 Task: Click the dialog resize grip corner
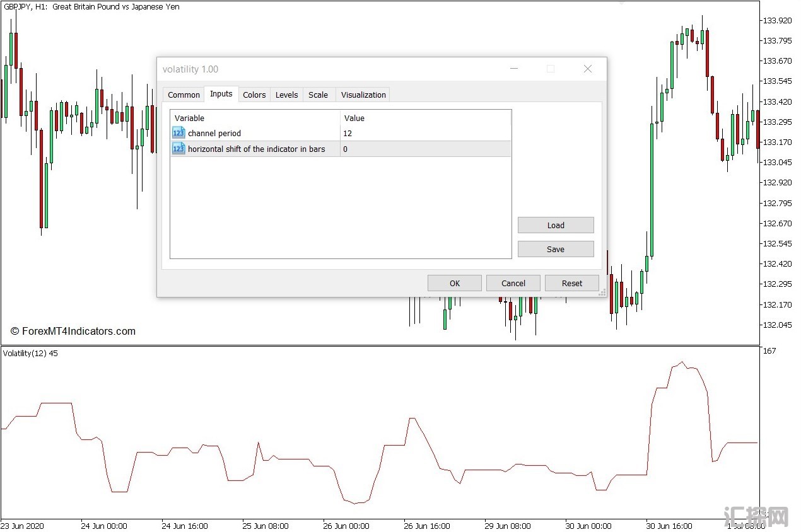click(602, 292)
